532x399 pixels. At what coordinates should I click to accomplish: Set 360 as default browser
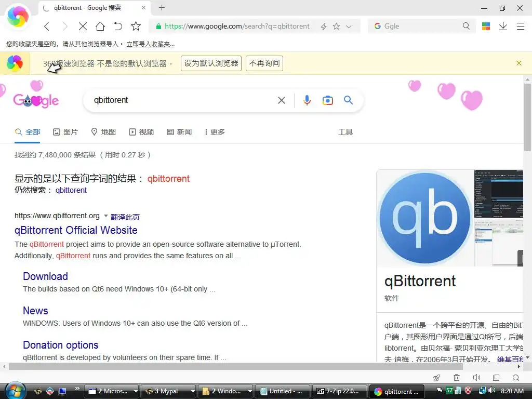[211, 63]
